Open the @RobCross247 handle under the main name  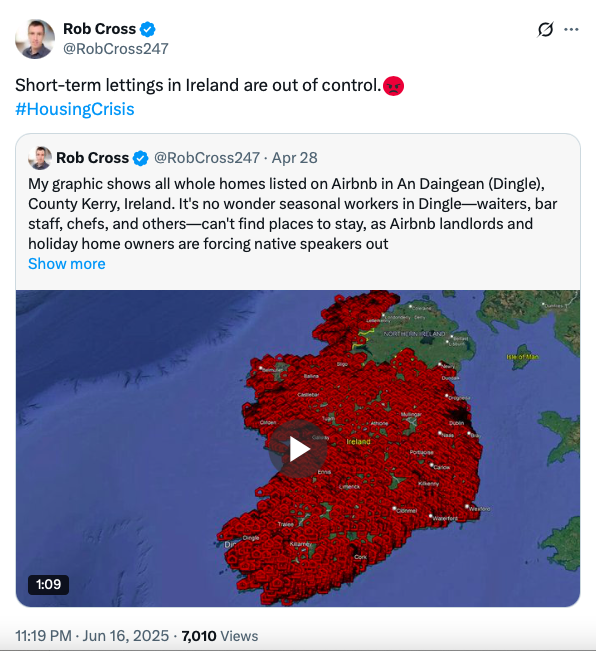(116, 49)
